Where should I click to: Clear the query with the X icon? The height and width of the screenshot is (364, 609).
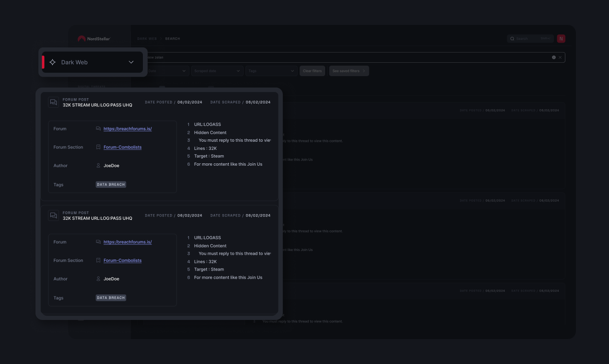(560, 57)
